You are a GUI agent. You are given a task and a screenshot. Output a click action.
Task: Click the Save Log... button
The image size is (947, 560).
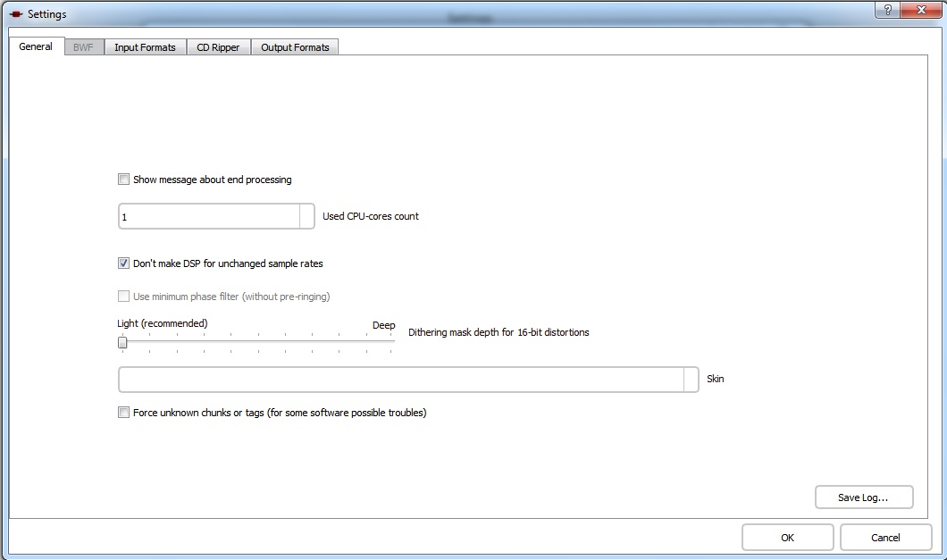(x=864, y=497)
